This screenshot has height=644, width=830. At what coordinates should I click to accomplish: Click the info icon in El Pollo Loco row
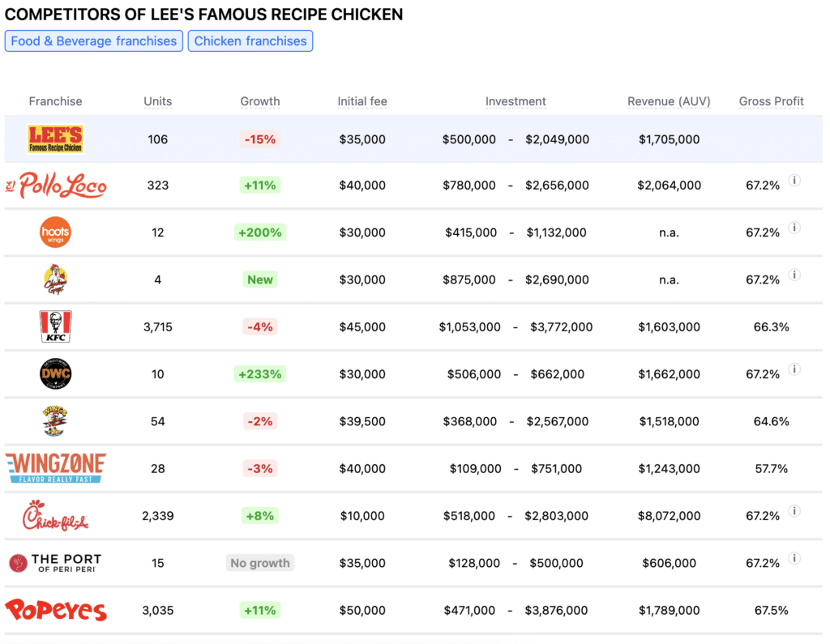click(794, 181)
